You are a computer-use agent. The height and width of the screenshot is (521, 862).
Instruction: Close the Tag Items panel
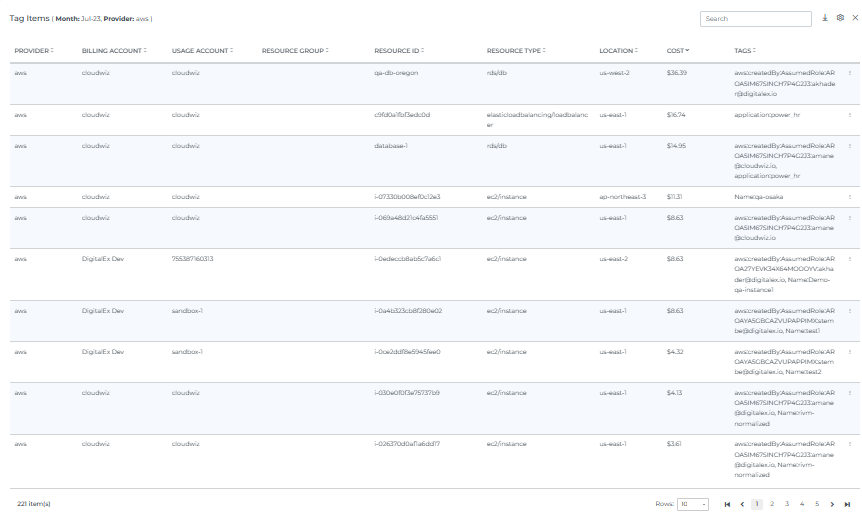pyautogui.click(x=853, y=18)
